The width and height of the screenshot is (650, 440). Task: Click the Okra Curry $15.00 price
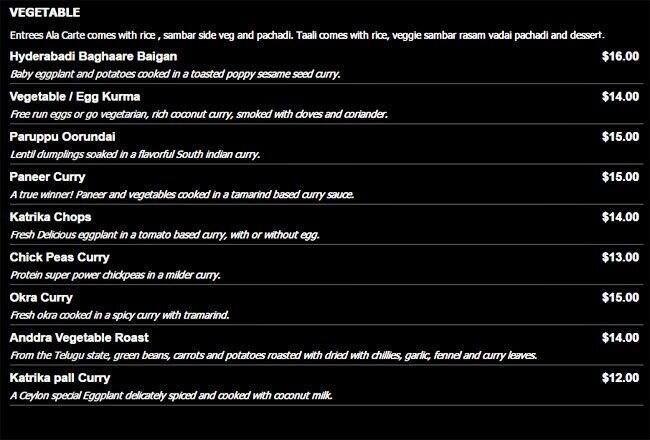pos(620,297)
